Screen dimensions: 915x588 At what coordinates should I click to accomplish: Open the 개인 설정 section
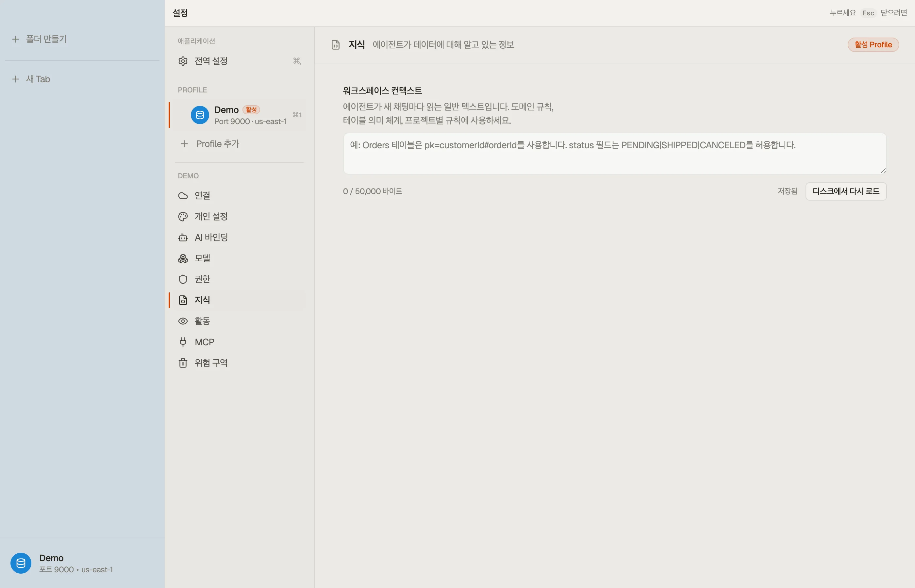pos(239,217)
